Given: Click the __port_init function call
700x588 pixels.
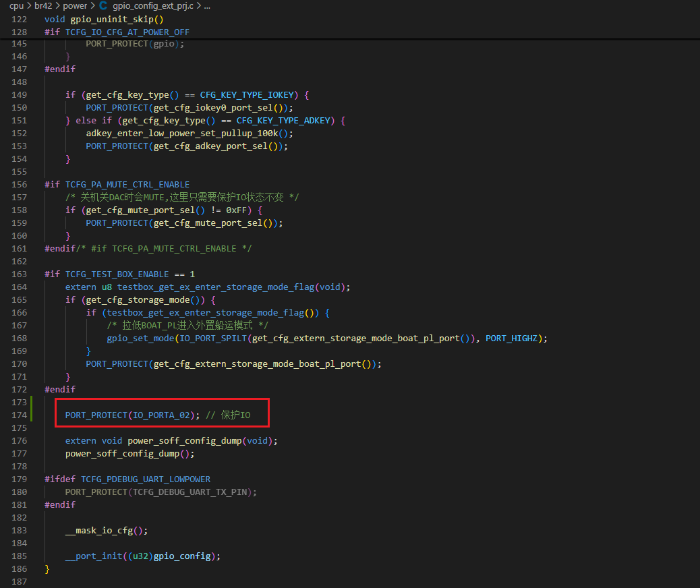Looking at the screenshot, I should click(94, 556).
